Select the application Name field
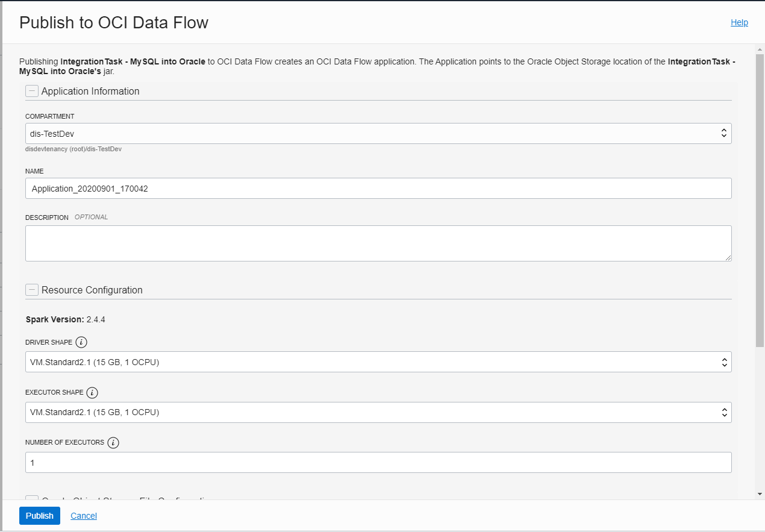The width and height of the screenshot is (765, 532). [378, 188]
